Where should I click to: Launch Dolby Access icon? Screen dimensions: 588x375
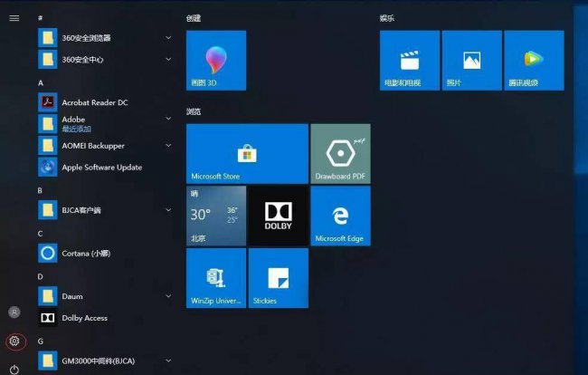[x=48, y=318]
